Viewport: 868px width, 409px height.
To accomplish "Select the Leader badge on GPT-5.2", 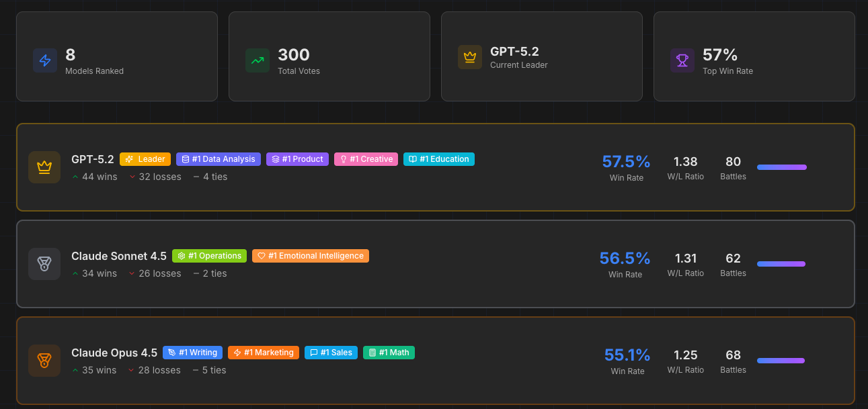I will [x=145, y=159].
